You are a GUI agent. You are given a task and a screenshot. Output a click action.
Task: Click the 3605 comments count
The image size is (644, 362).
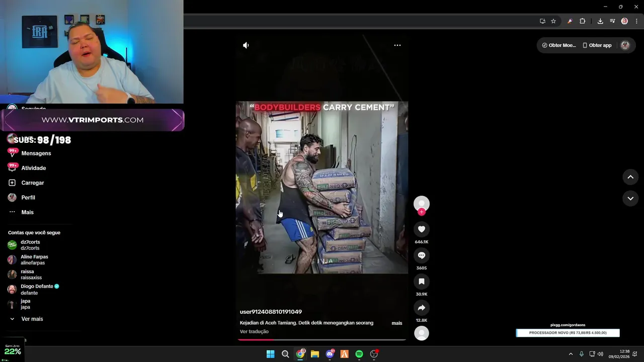pos(422,268)
